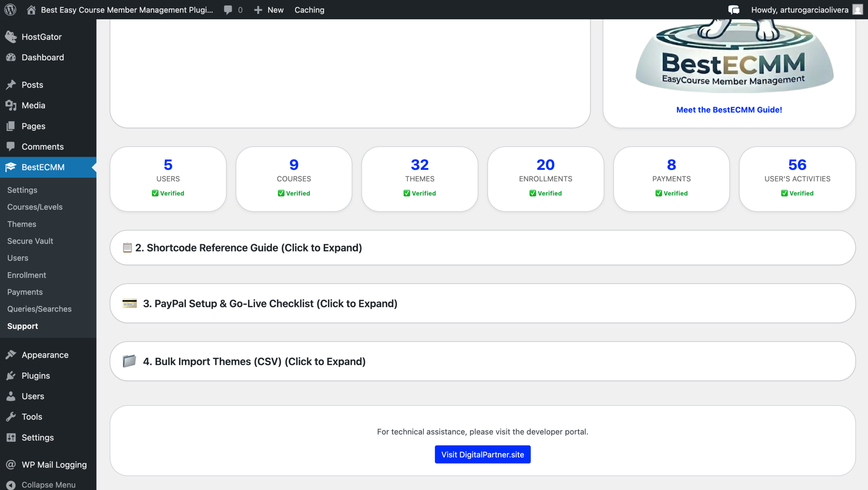Open the Caching menu in the admin bar
Image resolution: width=868 pixels, height=490 pixels.
pos(309,10)
